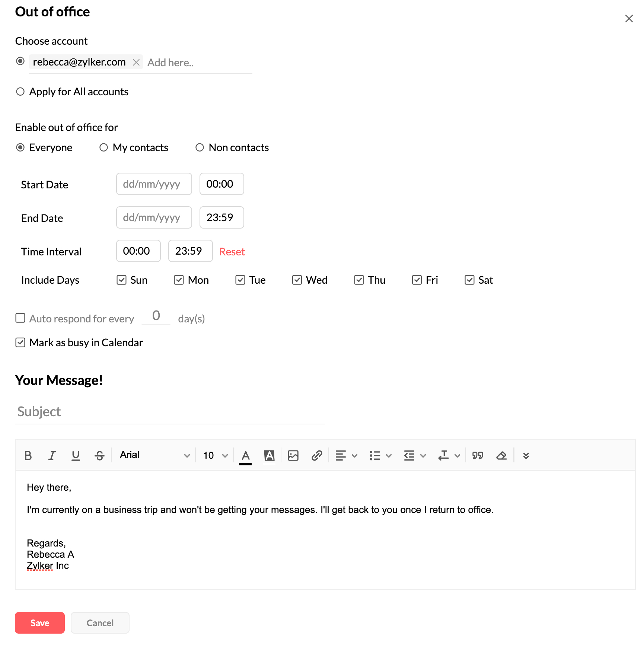Apply italic formatting to the message
The width and height of the screenshot is (644, 650).
tap(52, 455)
